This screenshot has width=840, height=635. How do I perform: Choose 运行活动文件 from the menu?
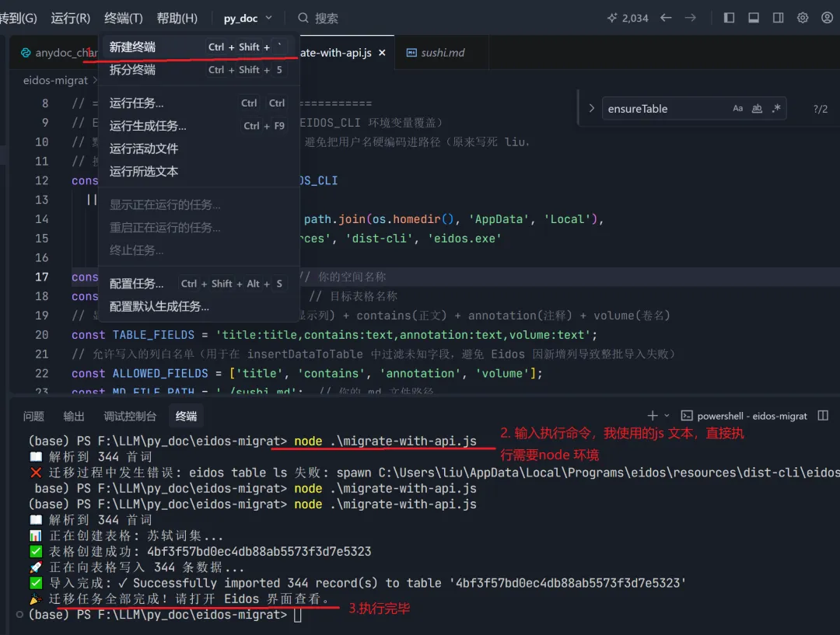click(198, 149)
